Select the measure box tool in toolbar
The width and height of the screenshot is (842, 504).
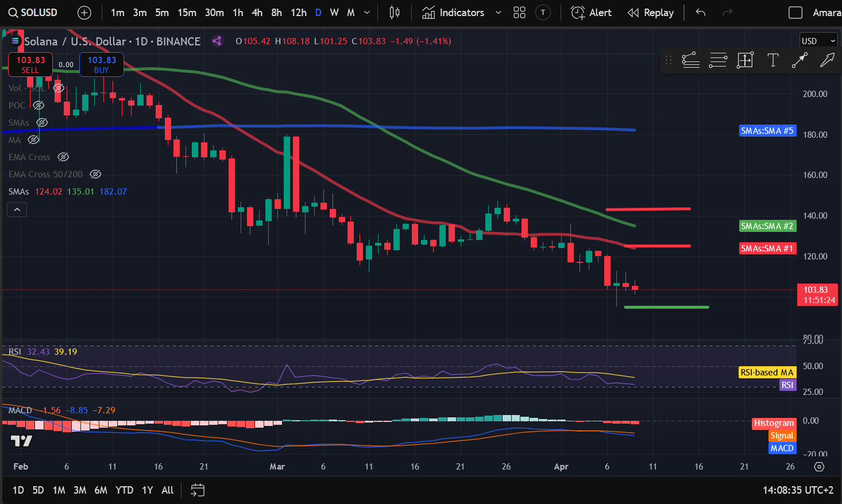[745, 60]
